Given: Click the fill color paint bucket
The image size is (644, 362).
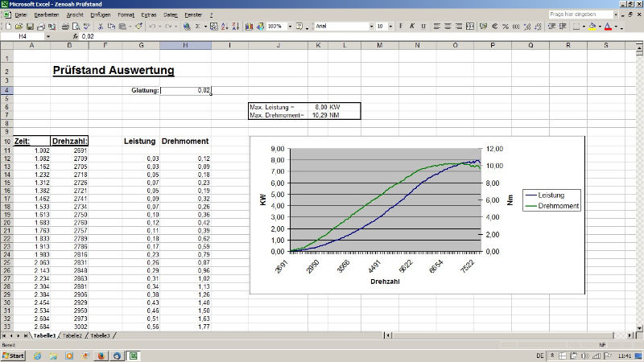Looking at the screenshot, I should (592, 27).
